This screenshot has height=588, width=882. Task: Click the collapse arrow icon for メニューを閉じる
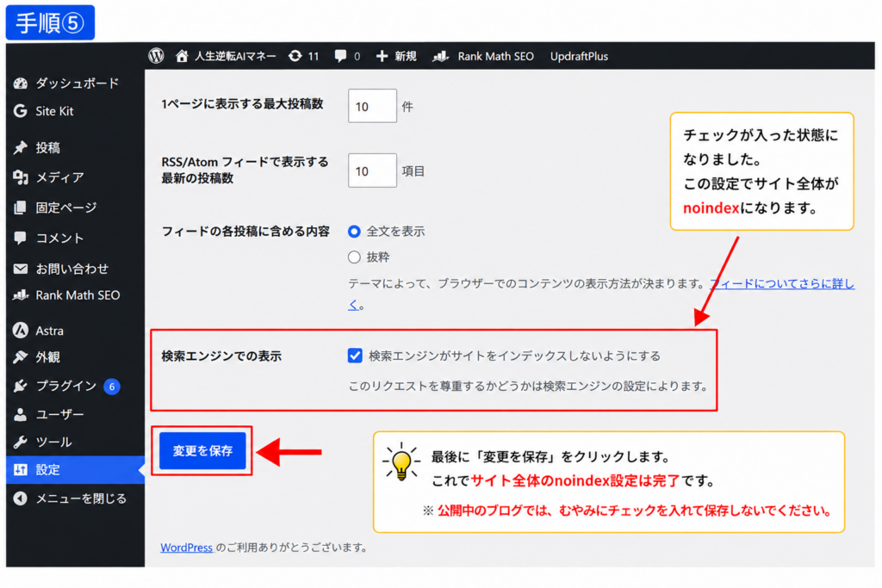[21, 498]
